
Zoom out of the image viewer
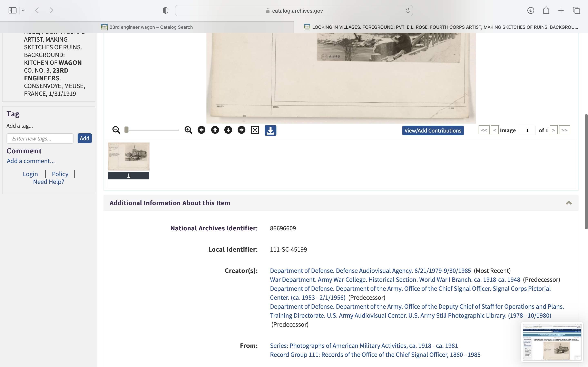116,130
